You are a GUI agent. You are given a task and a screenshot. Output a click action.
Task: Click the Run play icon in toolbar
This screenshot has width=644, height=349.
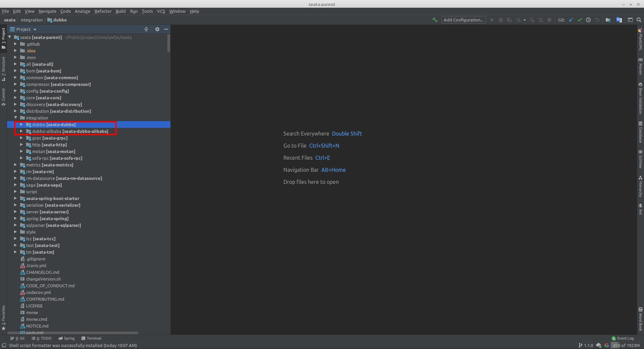(x=492, y=20)
